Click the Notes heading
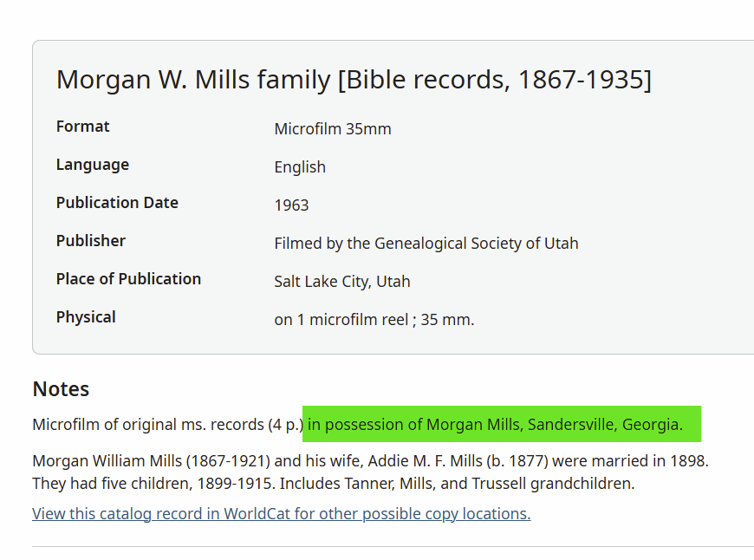This screenshot has height=560, width=754. 61,388
